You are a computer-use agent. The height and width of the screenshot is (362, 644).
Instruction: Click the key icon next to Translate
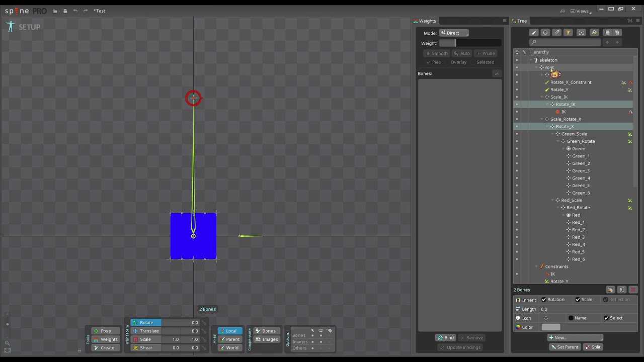(x=204, y=331)
